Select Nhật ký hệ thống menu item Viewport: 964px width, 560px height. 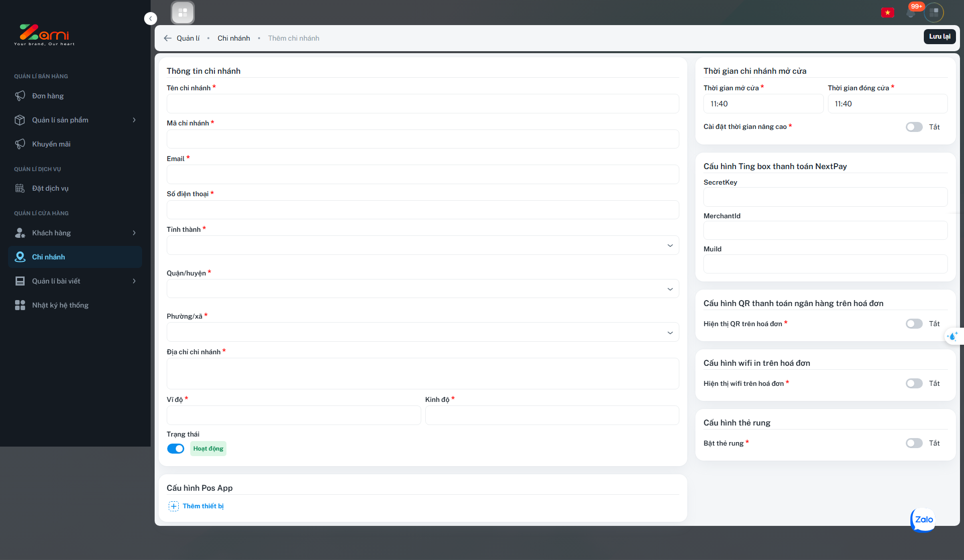coord(60,305)
